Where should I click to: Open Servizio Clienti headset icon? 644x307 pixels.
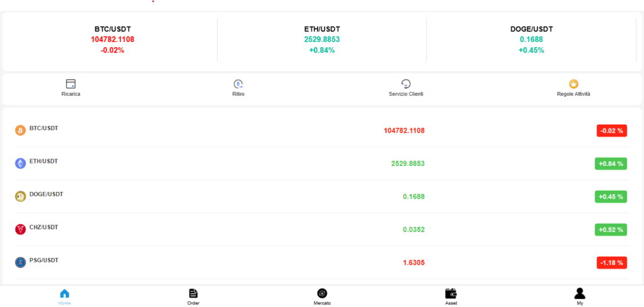click(x=406, y=84)
